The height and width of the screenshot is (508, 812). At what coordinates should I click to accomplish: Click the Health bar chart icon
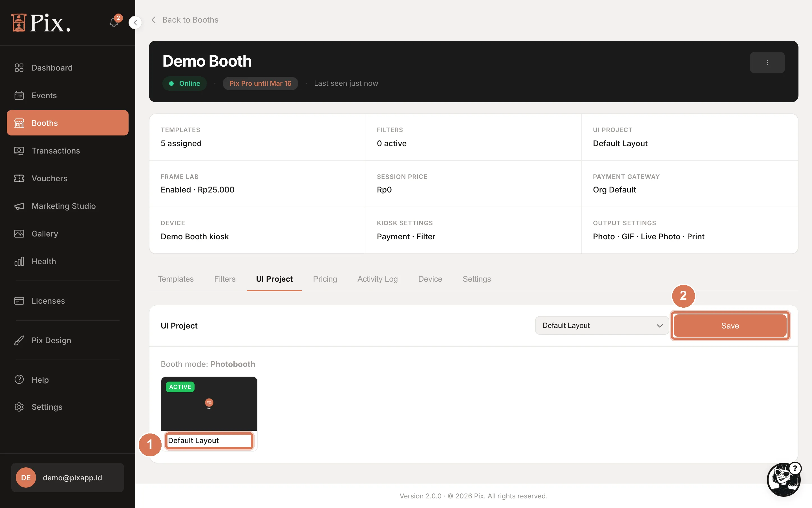click(19, 261)
